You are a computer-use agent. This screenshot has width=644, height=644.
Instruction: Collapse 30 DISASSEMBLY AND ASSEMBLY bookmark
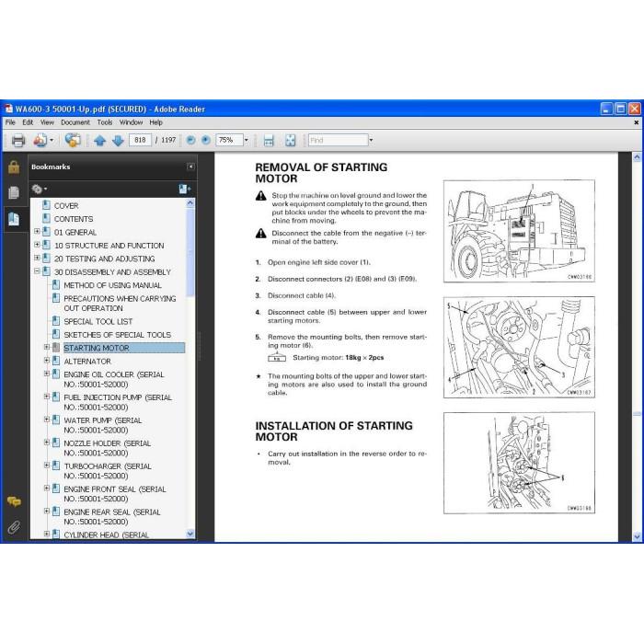click(37, 271)
